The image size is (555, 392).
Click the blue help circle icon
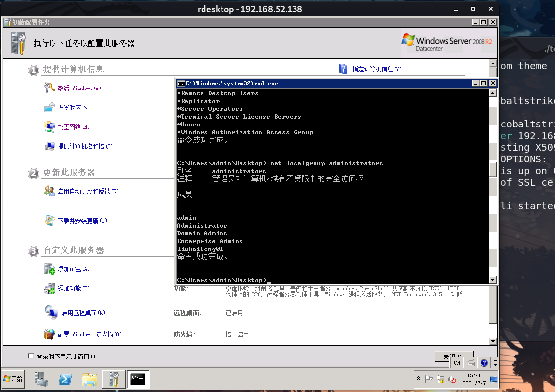click(484, 363)
